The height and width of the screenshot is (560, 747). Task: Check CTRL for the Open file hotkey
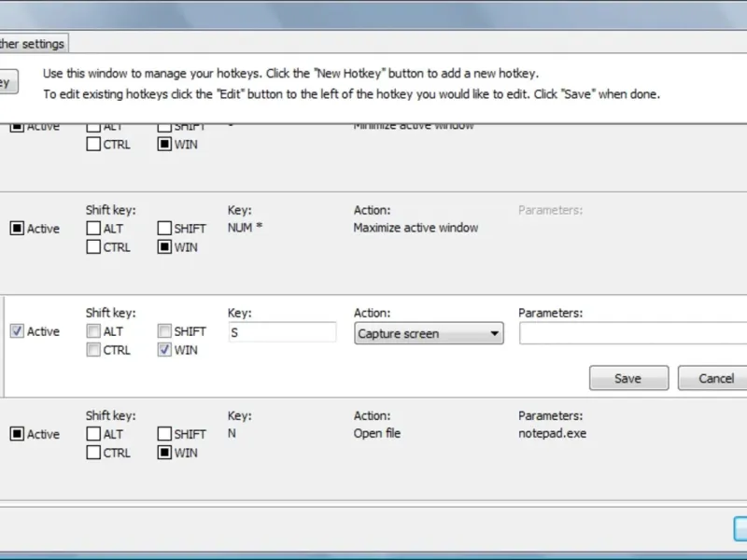click(x=93, y=453)
